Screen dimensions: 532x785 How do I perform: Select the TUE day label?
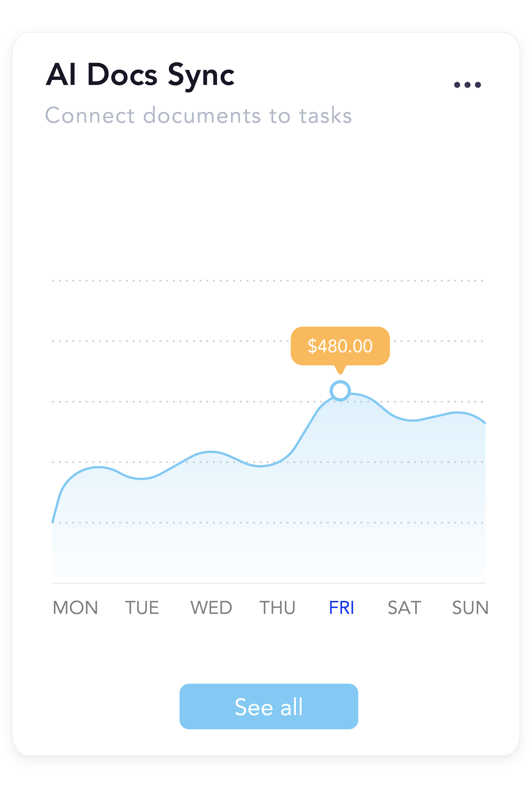[x=142, y=608]
